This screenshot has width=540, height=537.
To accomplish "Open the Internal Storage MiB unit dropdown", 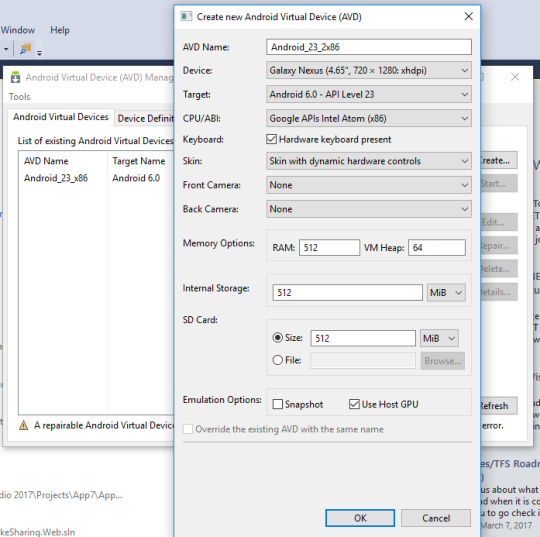I will [446, 292].
